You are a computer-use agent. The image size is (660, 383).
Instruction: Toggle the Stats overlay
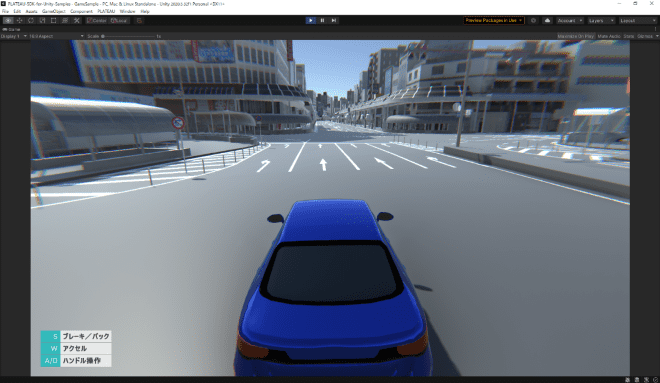pyautogui.click(x=629, y=36)
